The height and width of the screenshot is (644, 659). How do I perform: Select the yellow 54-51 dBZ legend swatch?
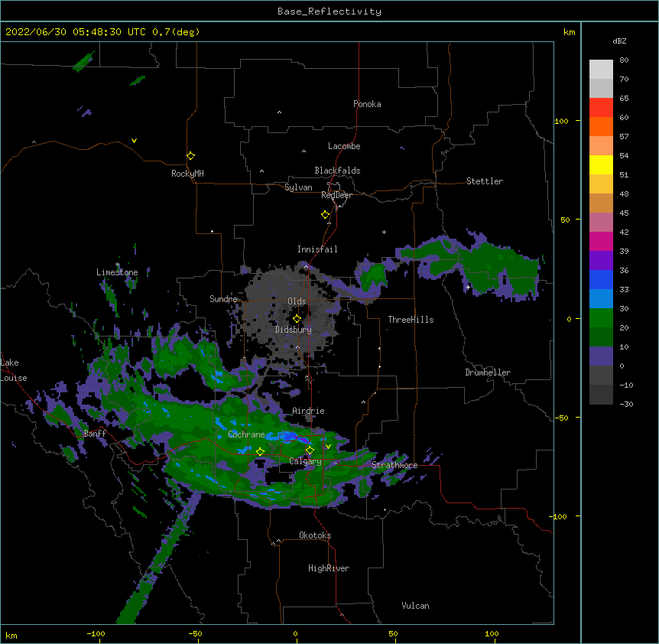point(601,164)
